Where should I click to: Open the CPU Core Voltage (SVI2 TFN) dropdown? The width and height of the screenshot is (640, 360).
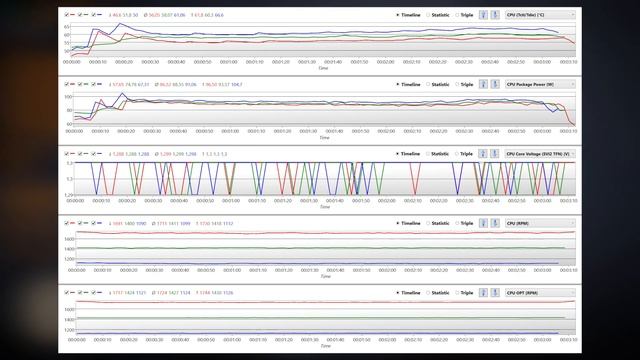(x=540, y=153)
